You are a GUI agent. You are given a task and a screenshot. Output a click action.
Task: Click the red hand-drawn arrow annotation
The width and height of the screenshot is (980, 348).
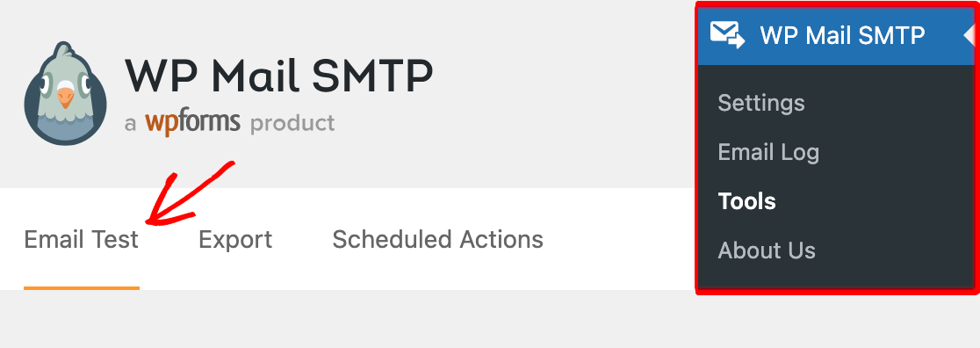pos(190,193)
